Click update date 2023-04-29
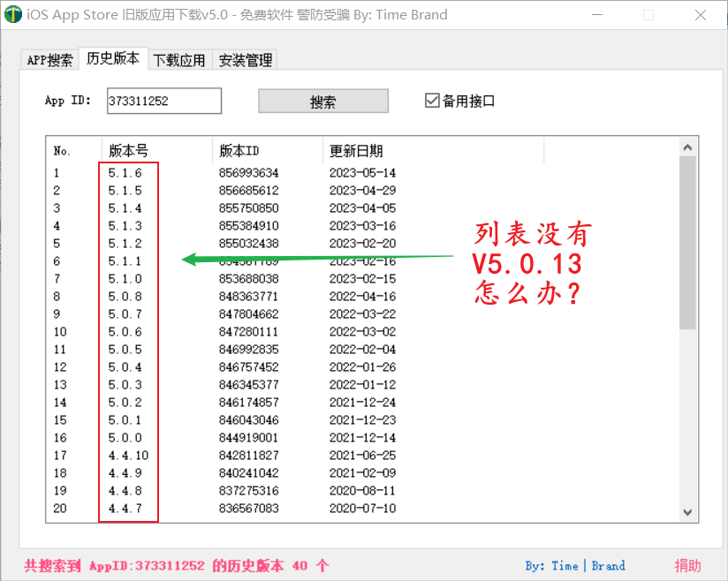Image resolution: width=728 pixels, height=581 pixels. (x=362, y=190)
